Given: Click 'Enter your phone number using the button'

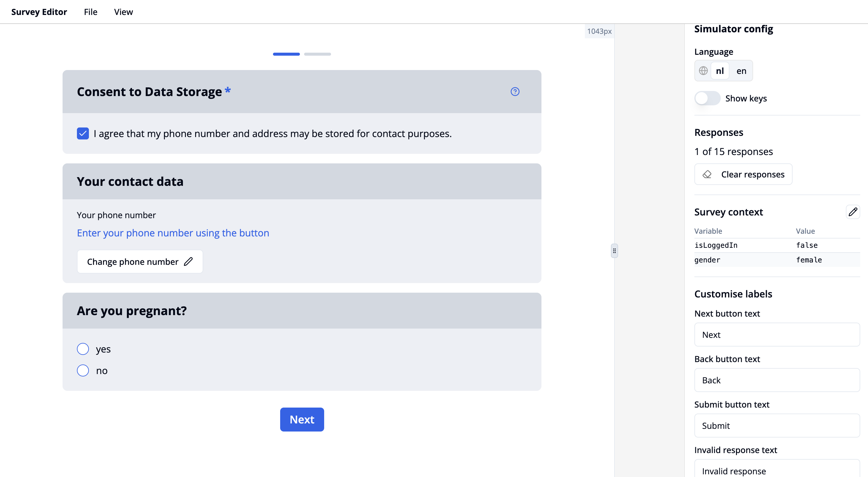Looking at the screenshot, I should pos(173,233).
